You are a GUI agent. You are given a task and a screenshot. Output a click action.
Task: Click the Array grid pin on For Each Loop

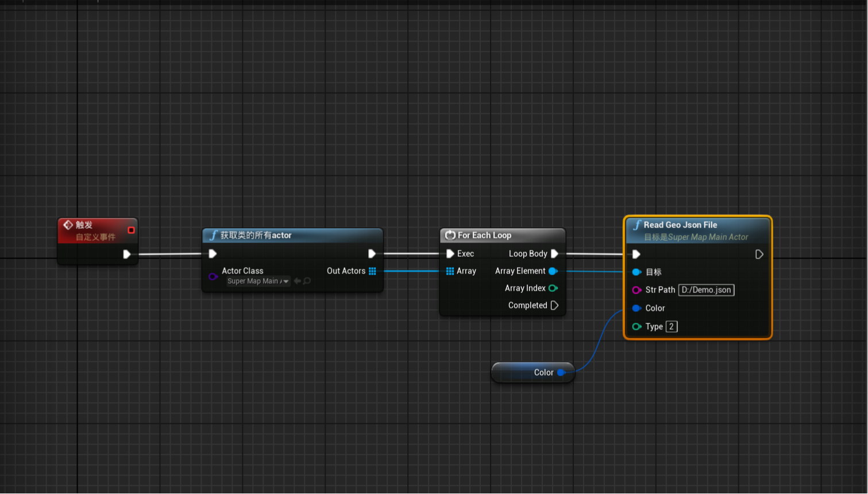[451, 271]
